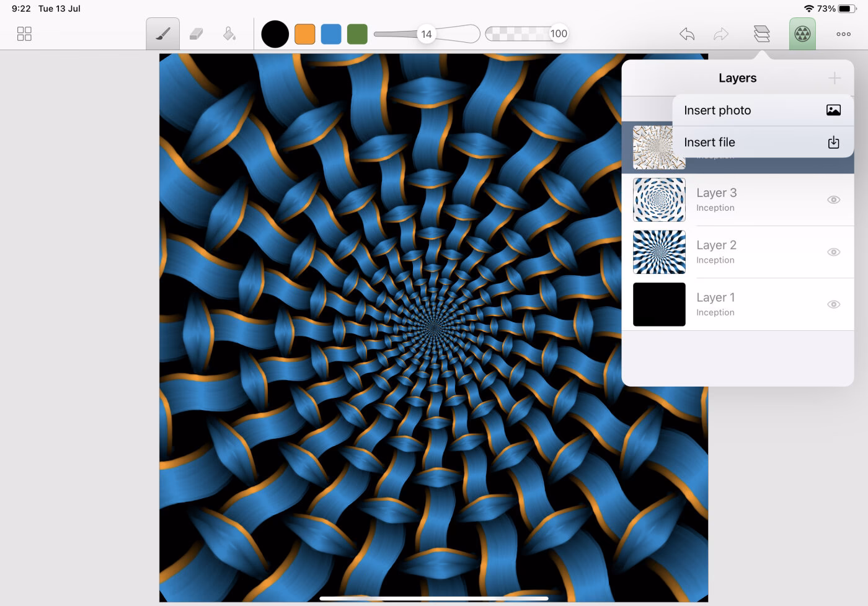The width and height of the screenshot is (868, 606).
Task: Redo the last undone action
Action: click(x=720, y=34)
